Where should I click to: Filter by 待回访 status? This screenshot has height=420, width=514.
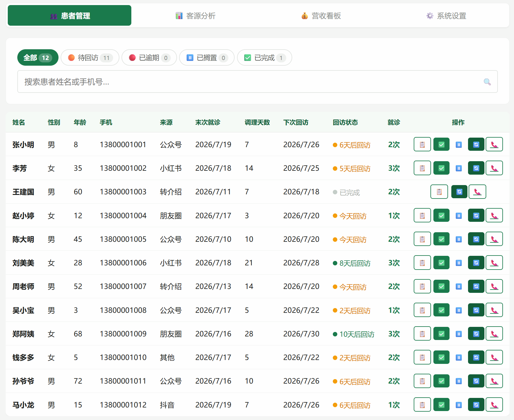pyautogui.click(x=90, y=58)
